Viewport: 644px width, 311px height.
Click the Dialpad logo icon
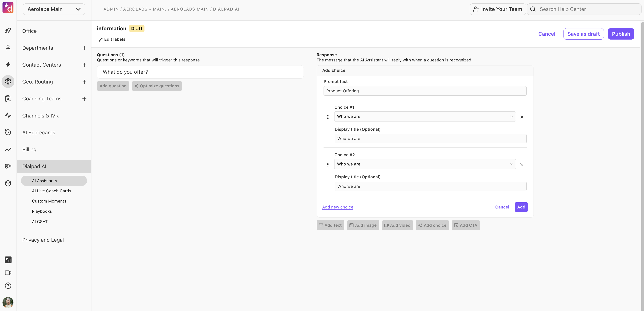[8, 7]
